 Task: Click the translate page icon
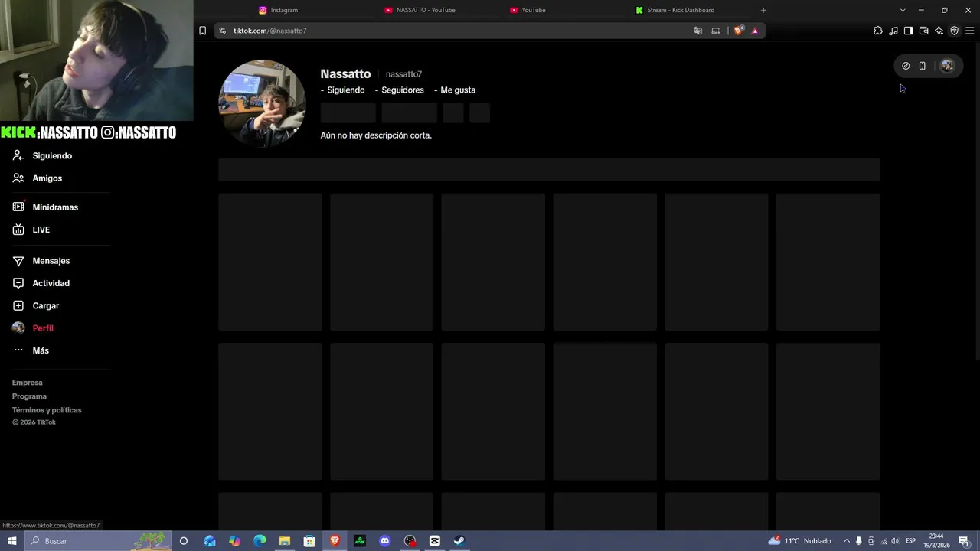[697, 31]
